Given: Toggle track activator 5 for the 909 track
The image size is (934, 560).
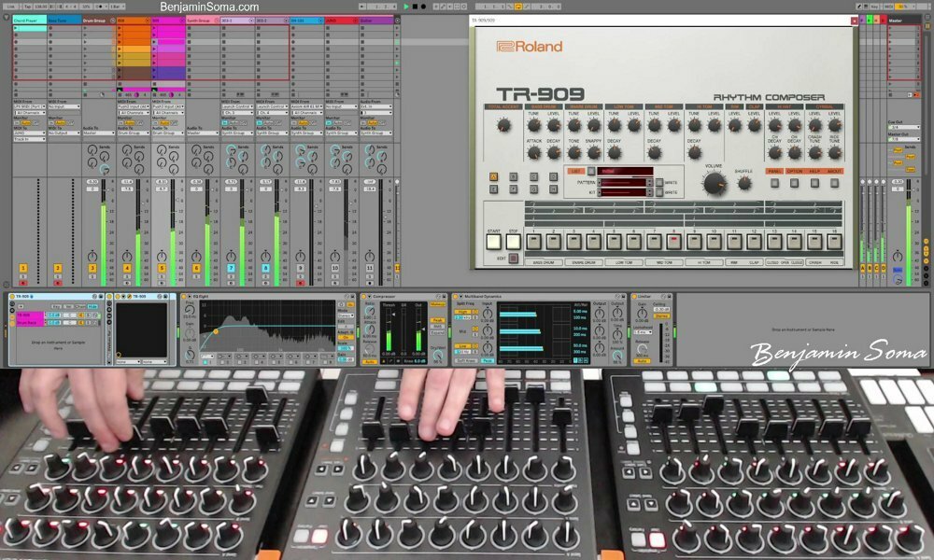Looking at the screenshot, I should (162, 269).
